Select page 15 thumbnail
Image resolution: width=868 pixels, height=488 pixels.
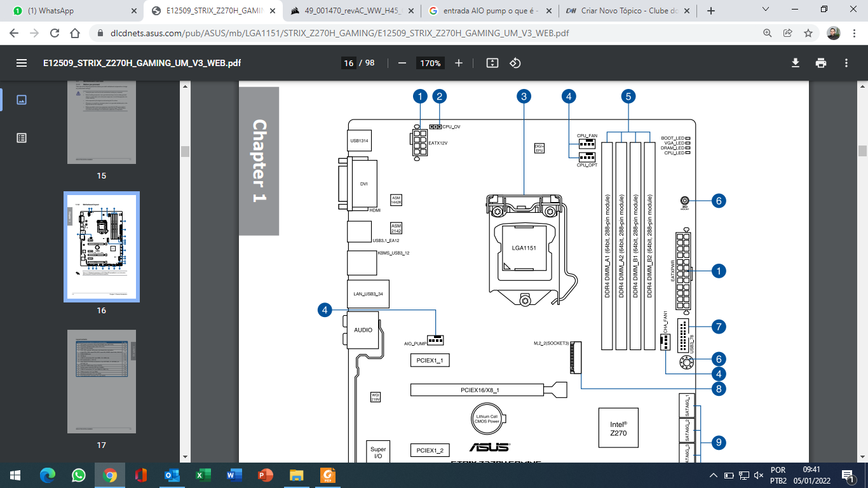coord(101,123)
